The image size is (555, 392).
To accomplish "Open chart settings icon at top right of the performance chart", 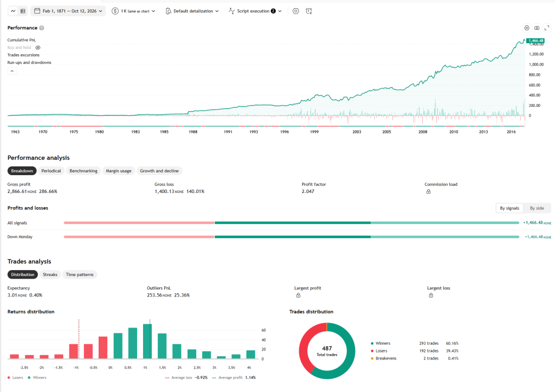I will tap(527, 28).
